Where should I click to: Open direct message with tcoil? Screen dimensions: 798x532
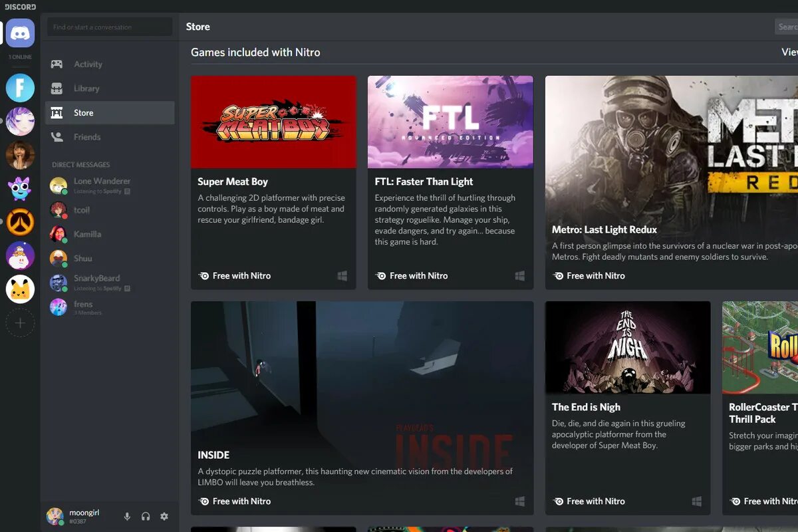(x=110, y=210)
